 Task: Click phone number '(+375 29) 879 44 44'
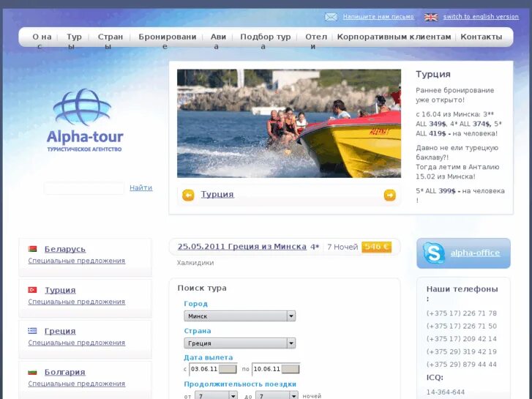click(462, 365)
